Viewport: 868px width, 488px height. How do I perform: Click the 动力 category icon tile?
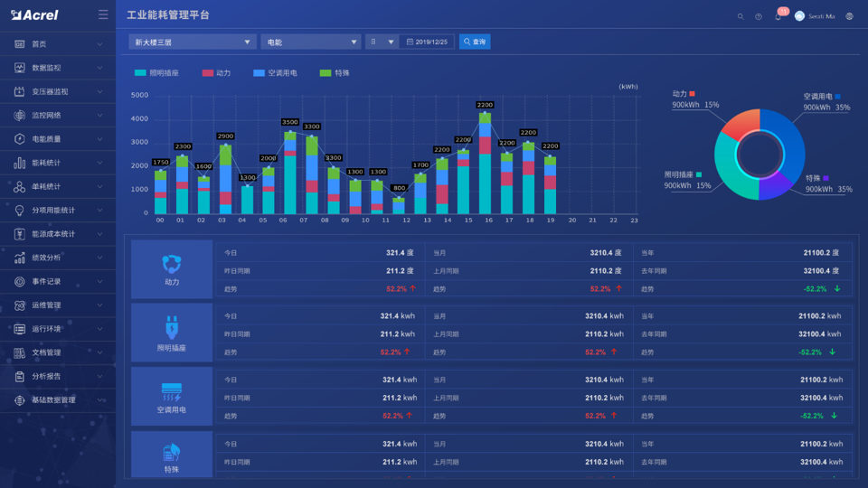tap(172, 269)
